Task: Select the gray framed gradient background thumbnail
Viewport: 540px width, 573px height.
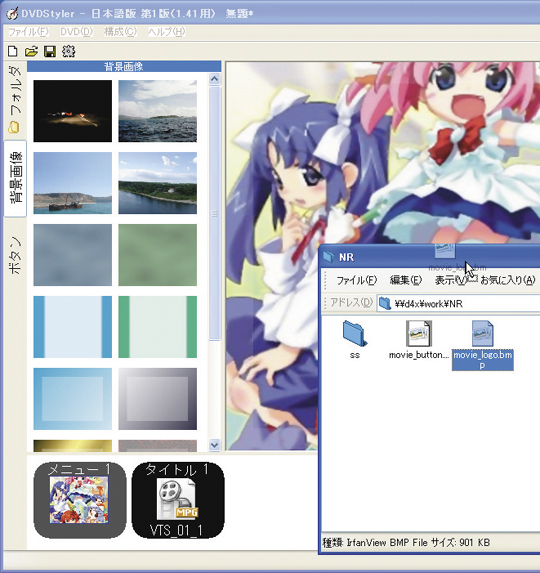Action: tap(157, 399)
